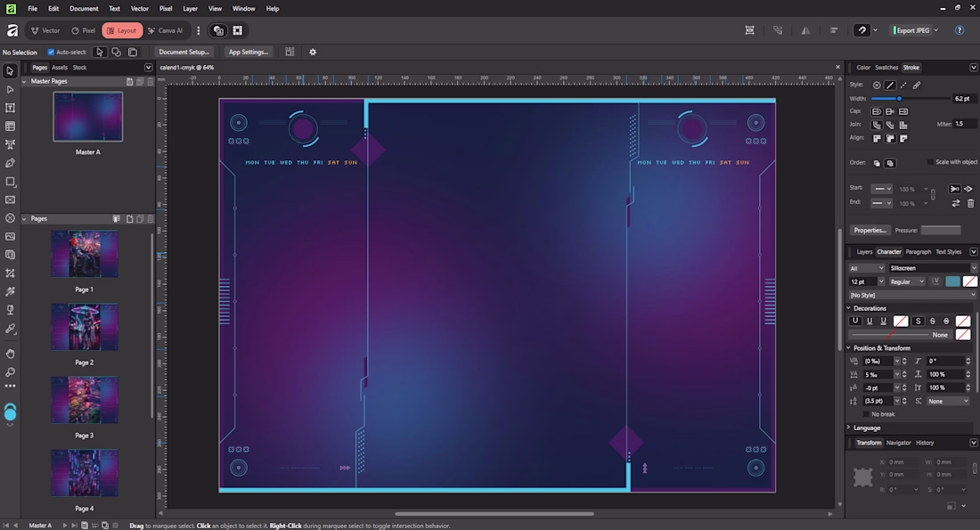Collapse the Master Pages section
This screenshot has width=980, height=530.
(24, 81)
